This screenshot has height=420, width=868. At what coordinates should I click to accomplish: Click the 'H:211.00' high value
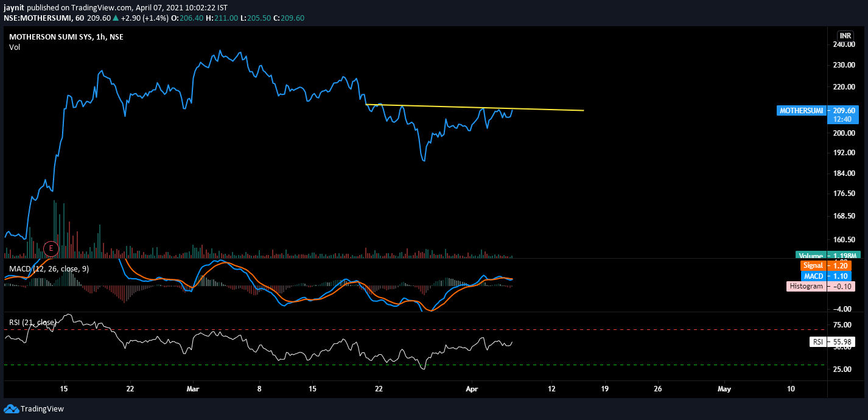click(x=222, y=18)
